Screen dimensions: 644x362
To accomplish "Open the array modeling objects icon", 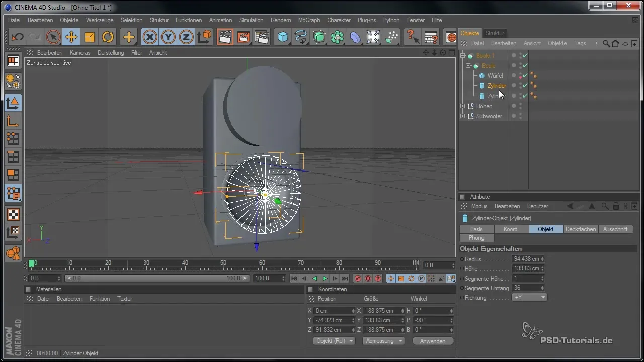I will coord(337,37).
